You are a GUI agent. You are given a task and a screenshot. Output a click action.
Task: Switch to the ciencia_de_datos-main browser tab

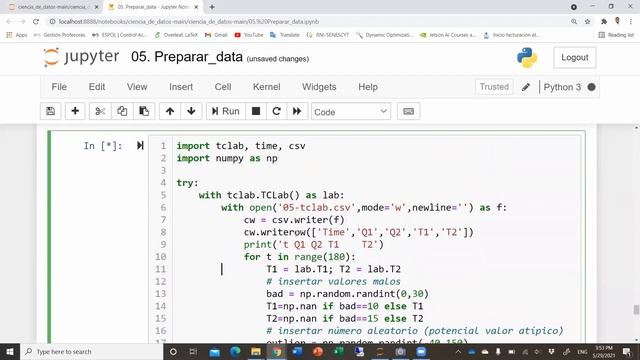(x=53, y=7)
